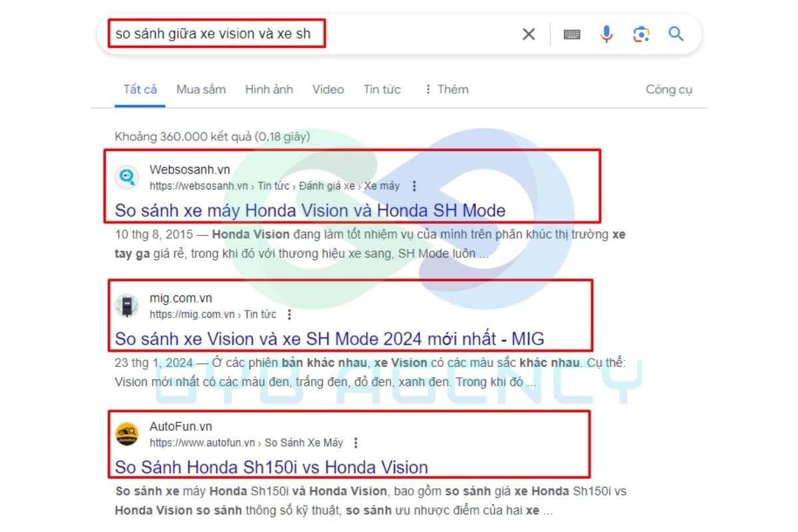
Task: Switch to the Mua sắm tab
Action: click(201, 89)
